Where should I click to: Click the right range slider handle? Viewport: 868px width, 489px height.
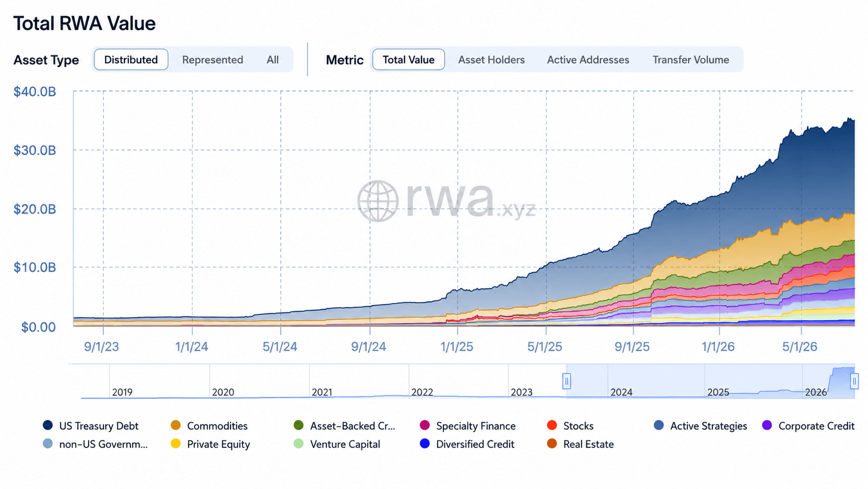click(x=854, y=381)
